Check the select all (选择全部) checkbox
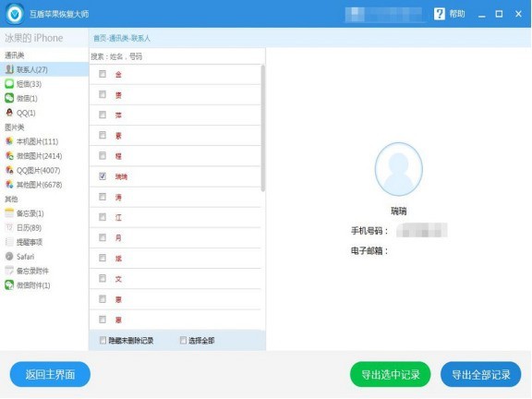The image size is (532, 399). coord(183,340)
